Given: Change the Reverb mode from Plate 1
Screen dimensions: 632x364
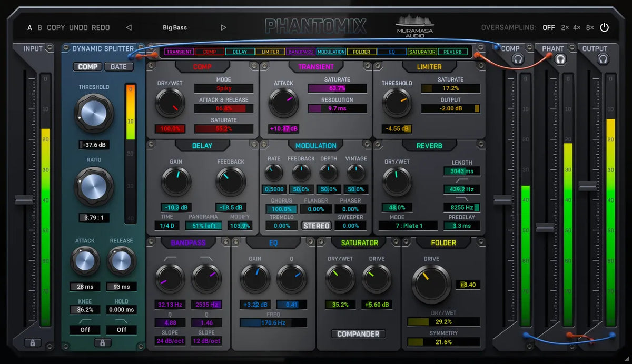Looking at the screenshot, I should pos(408,225).
